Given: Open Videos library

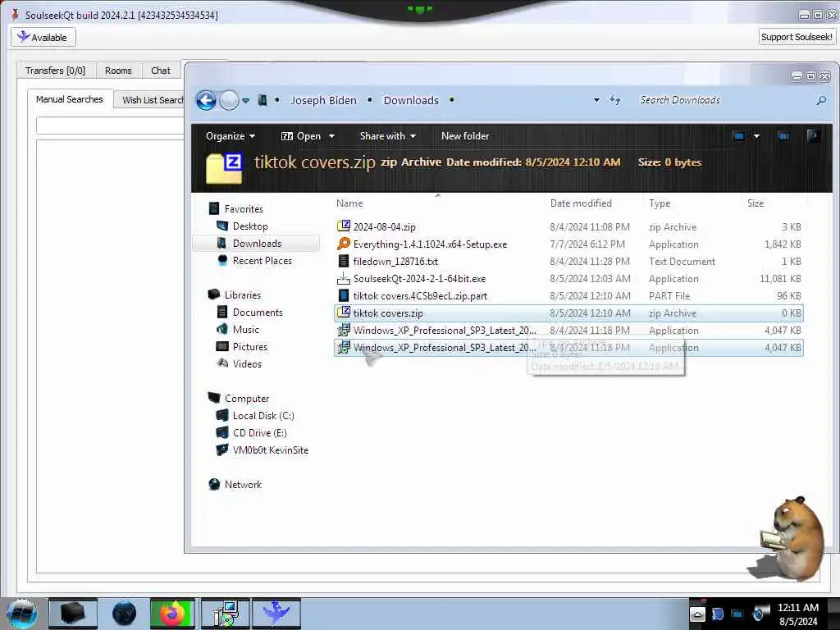Looking at the screenshot, I should tap(247, 363).
